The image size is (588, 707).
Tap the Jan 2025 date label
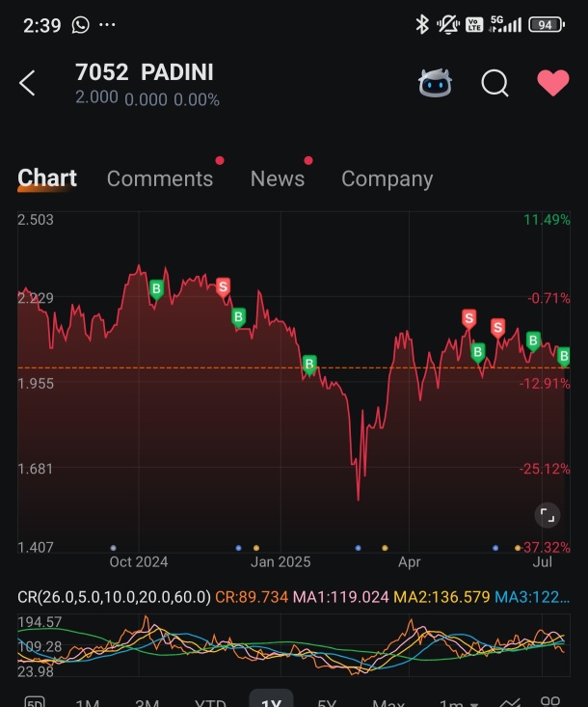coord(281,561)
